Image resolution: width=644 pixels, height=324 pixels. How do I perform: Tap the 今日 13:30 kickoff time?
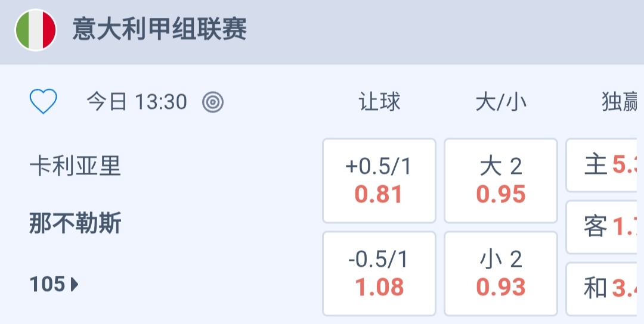[x=137, y=102]
